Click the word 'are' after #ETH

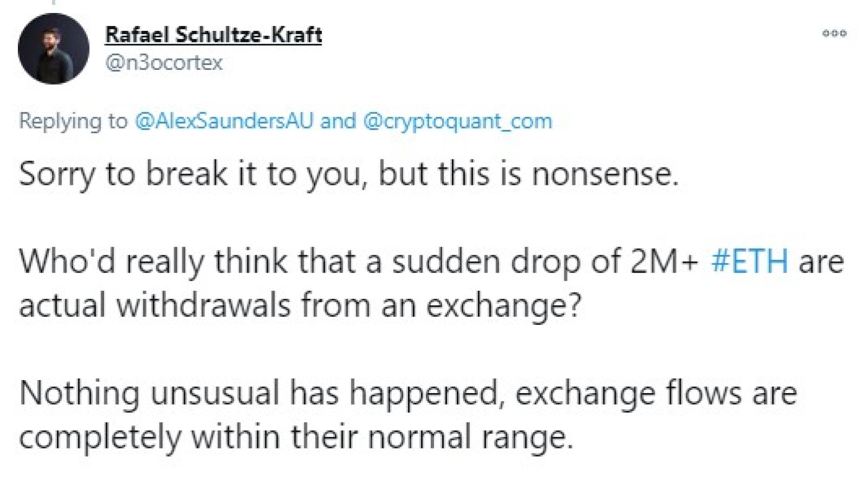point(821,262)
